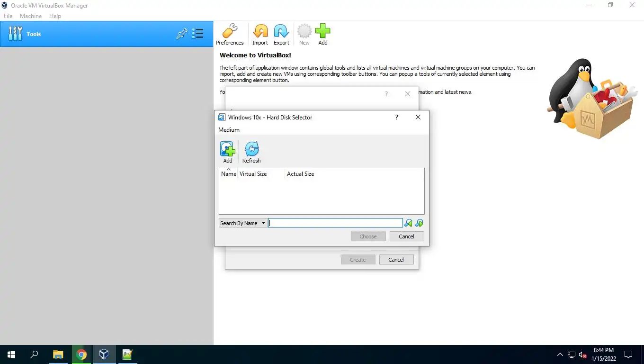The height and width of the screenshot is (364, 644).
Task: Click the help question mark of background wizard
Action: 386,94
